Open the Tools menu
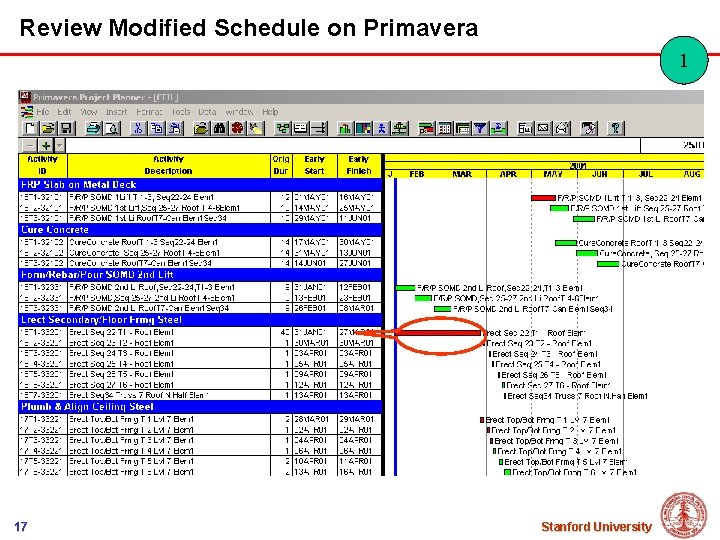The image size is (720, 540). [181, 112]
